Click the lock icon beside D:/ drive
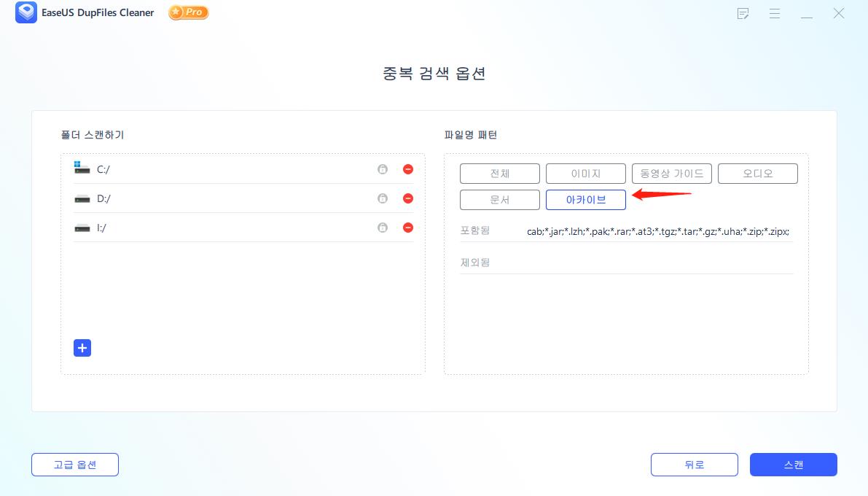 383,198
